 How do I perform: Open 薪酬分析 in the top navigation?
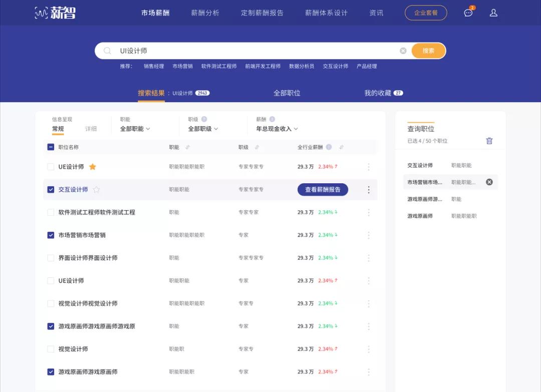(x=205, y=13)
